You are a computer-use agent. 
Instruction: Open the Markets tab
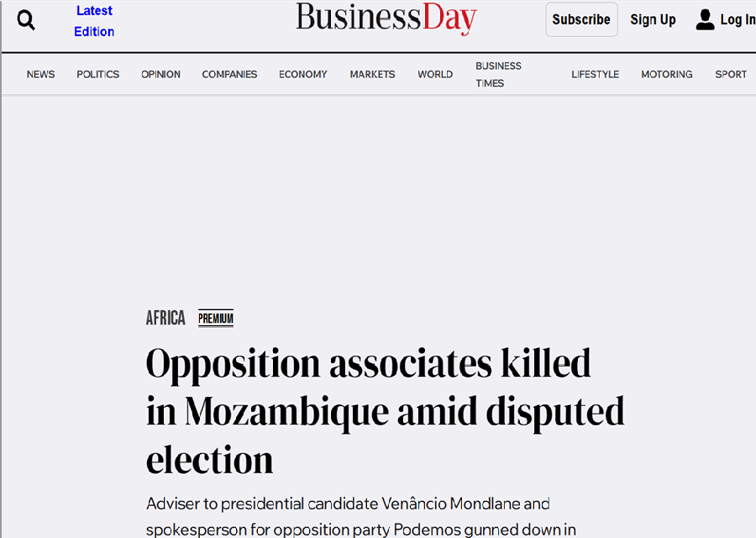[x=372, y=74]
